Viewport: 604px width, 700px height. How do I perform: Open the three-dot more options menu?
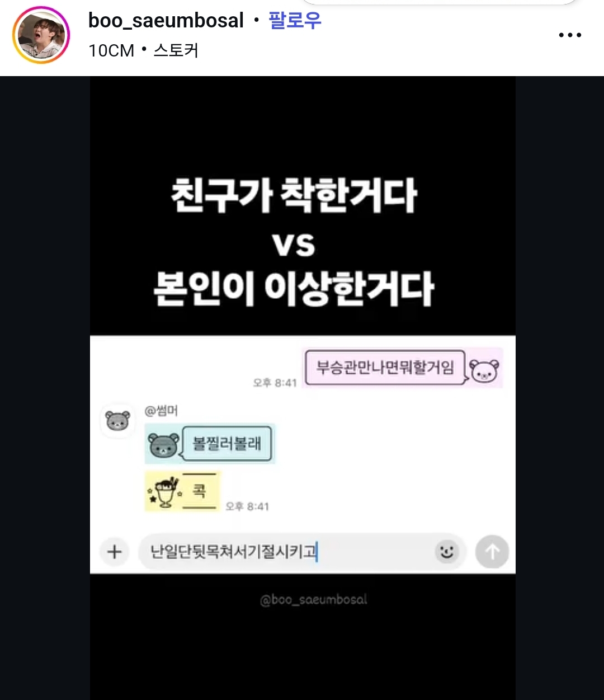[x=570, y=35]
